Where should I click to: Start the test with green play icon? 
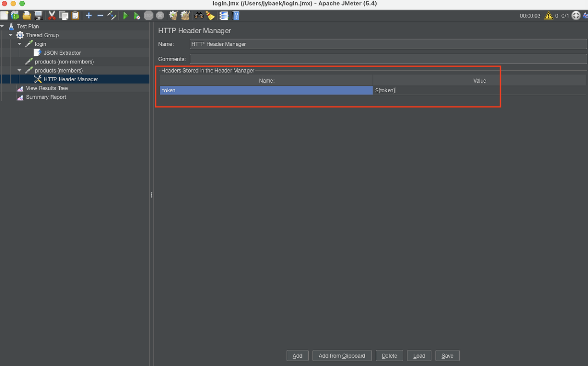click(125, 16)
